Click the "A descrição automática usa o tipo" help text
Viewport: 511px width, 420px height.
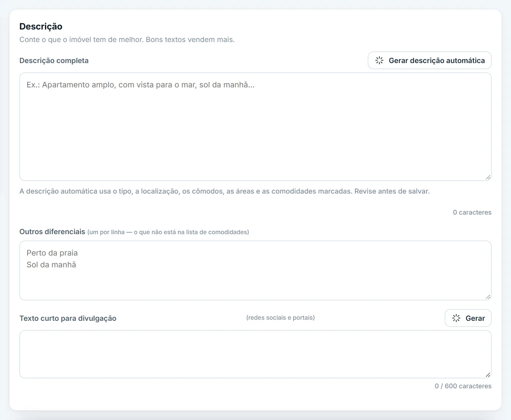(x=225, y=191)
